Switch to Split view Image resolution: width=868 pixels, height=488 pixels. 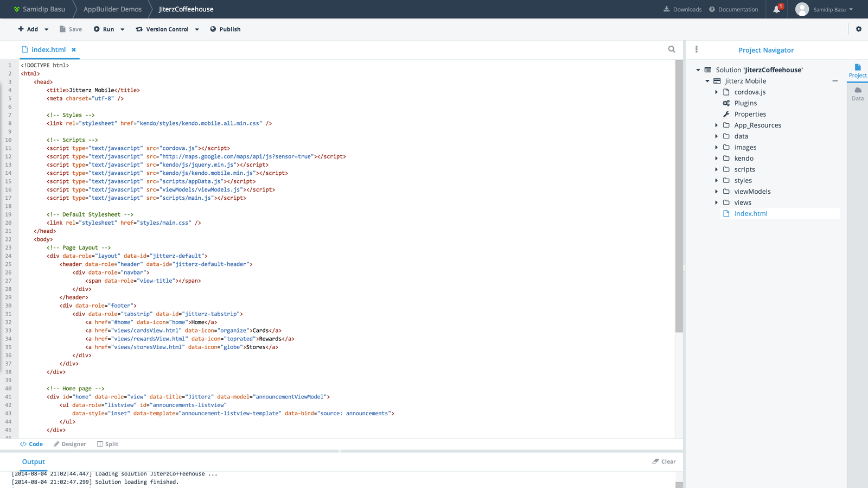coord(107,444)
